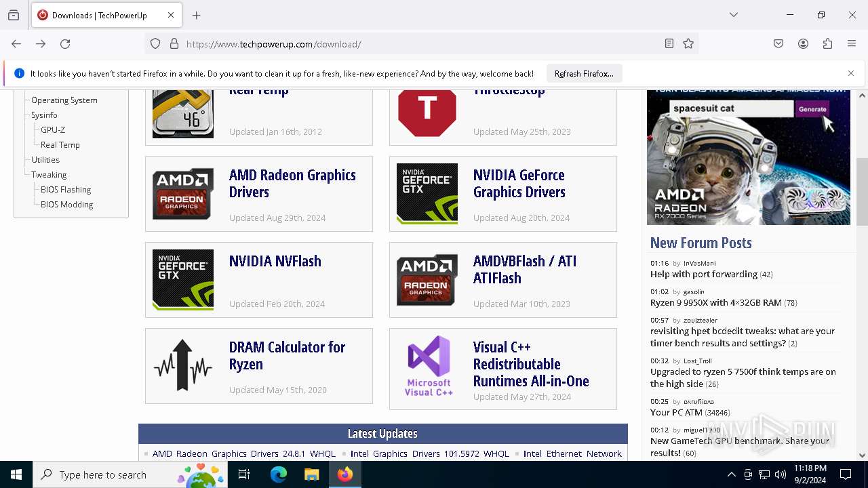Open forum post Help with port forwarding

click(x=704, y=274)
